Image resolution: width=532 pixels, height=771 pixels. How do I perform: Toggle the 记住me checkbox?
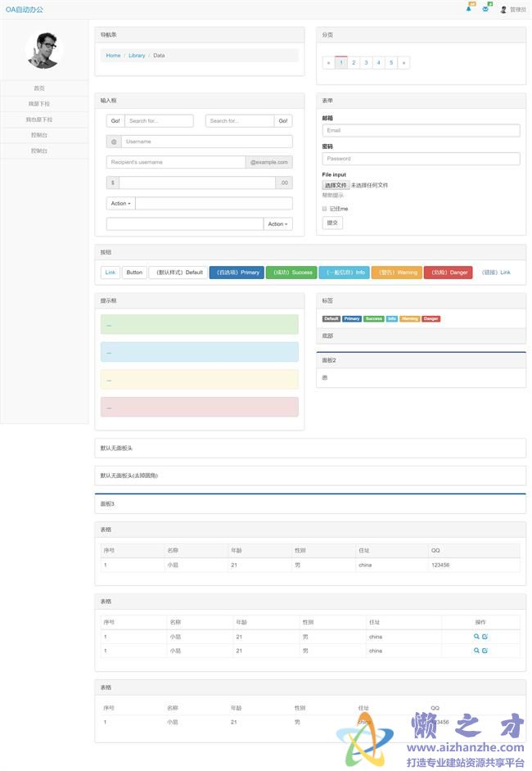point(324,209)
